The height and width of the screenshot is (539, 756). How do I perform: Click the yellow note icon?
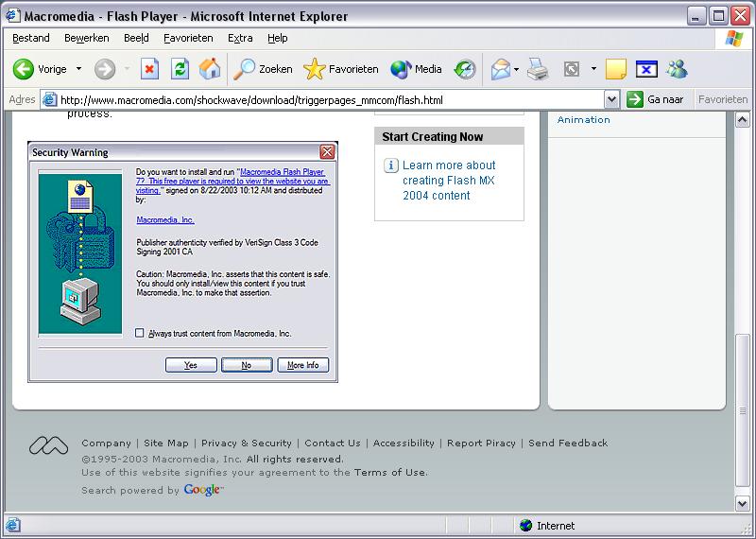[x=616, y=69]
